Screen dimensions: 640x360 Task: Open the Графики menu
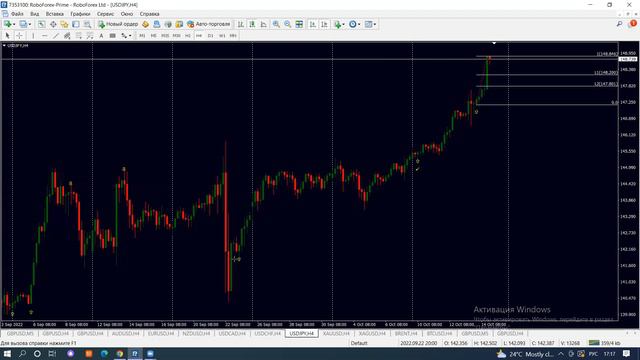tap(80, 14)
